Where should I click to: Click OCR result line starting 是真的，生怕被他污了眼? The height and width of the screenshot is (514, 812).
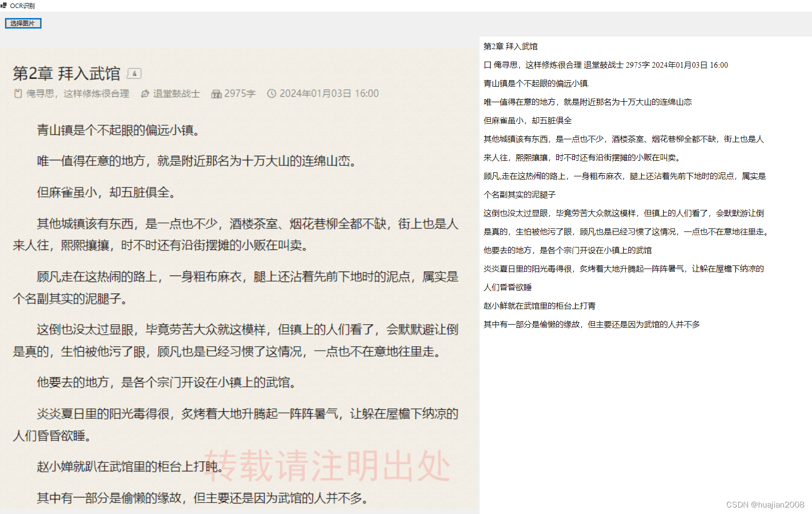pyautogui.click(x=627, y=231)
